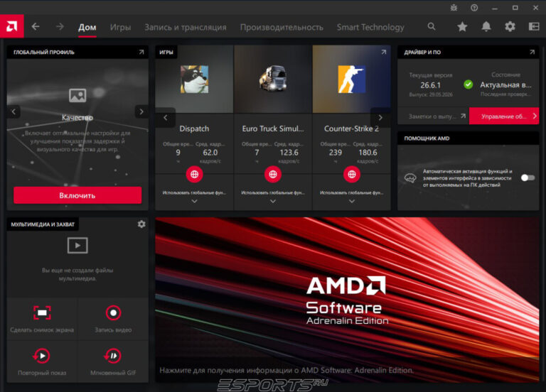Viewport: 546px width, 392px height.
Task: Open the Производительность tab
Action: pyautogui.click(x=282, y=27)
